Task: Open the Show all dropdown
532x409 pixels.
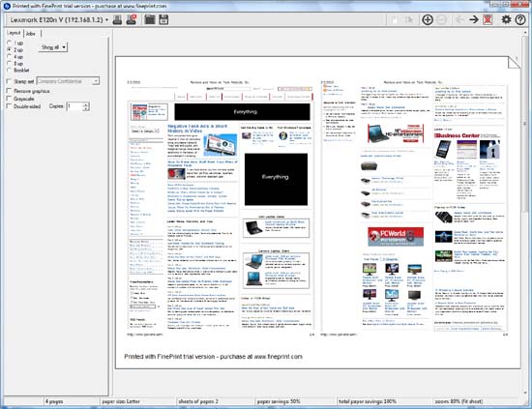Action: click(x=53, y=47)
